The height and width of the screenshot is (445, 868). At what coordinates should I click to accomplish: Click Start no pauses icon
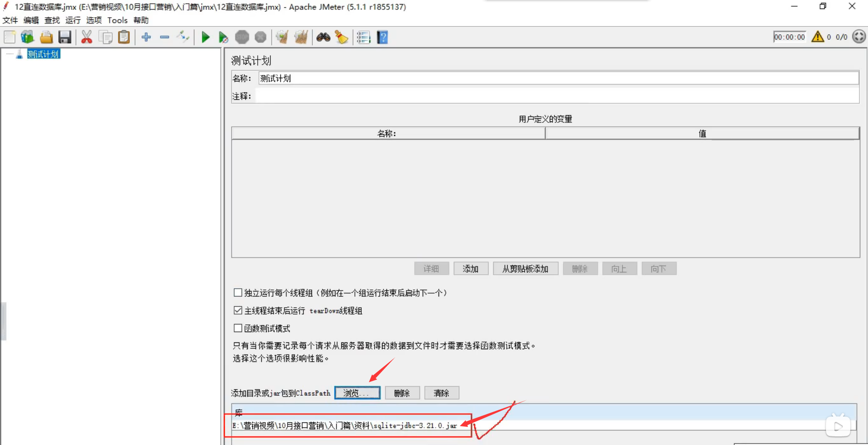point(223,37)
